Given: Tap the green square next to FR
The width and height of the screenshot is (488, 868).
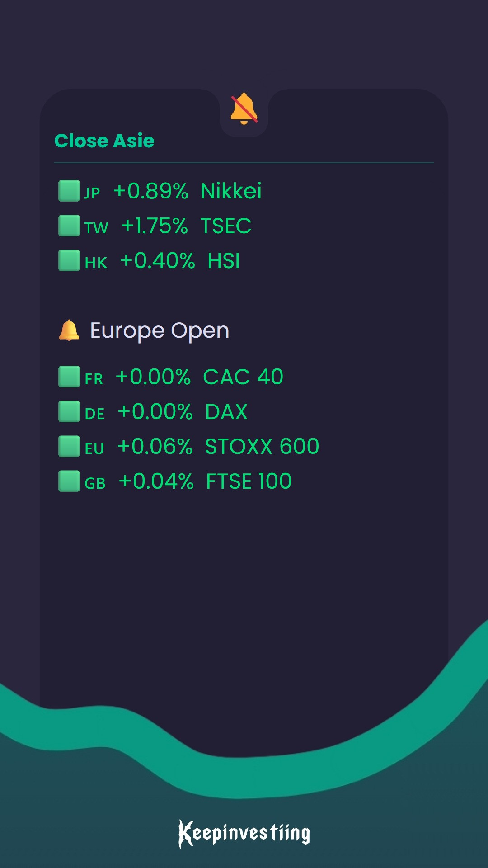Looking at the screenshot, I should (69, 377).
